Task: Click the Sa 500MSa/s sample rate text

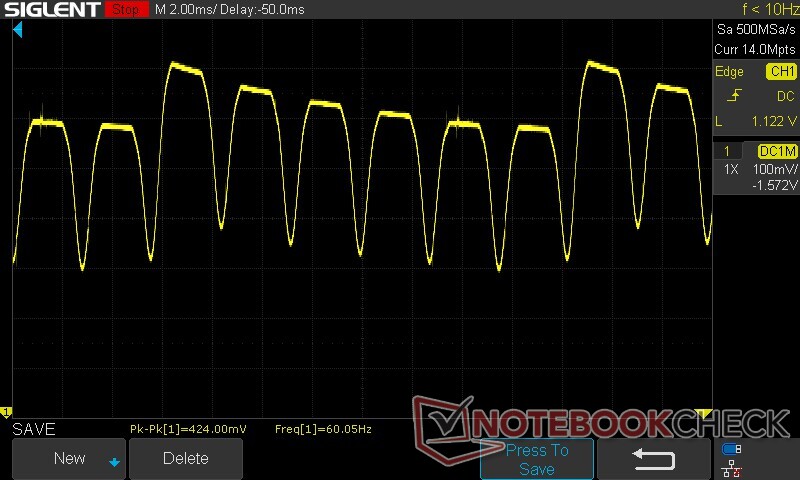Action: (x=756, y=30)
